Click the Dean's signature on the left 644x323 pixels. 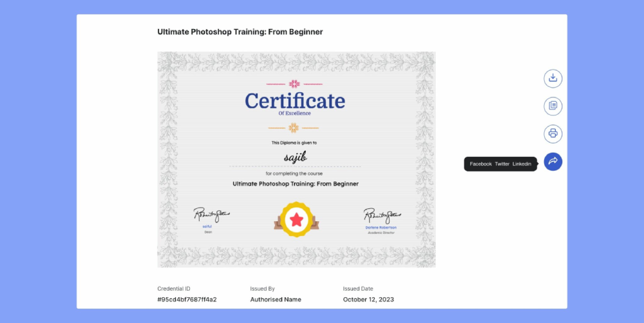[211, 214]
